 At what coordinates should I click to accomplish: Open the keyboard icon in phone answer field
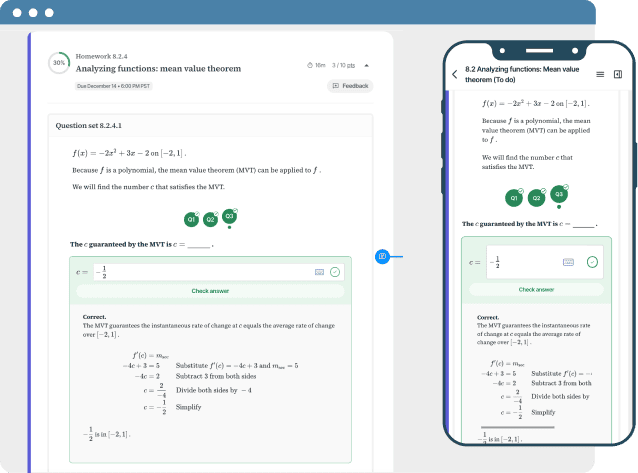coord(568,262)
